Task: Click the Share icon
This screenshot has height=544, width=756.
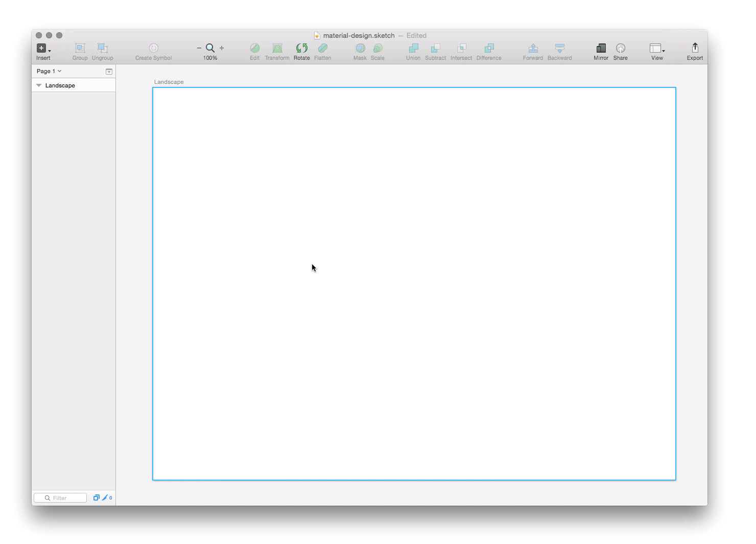Action: coord(621,48)
